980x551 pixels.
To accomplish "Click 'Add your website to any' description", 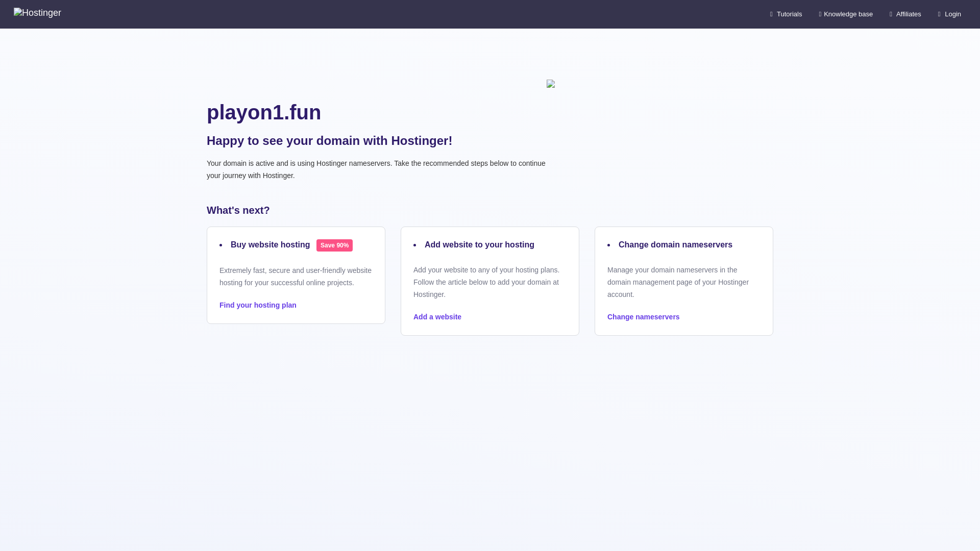I will tap(486, 282).
